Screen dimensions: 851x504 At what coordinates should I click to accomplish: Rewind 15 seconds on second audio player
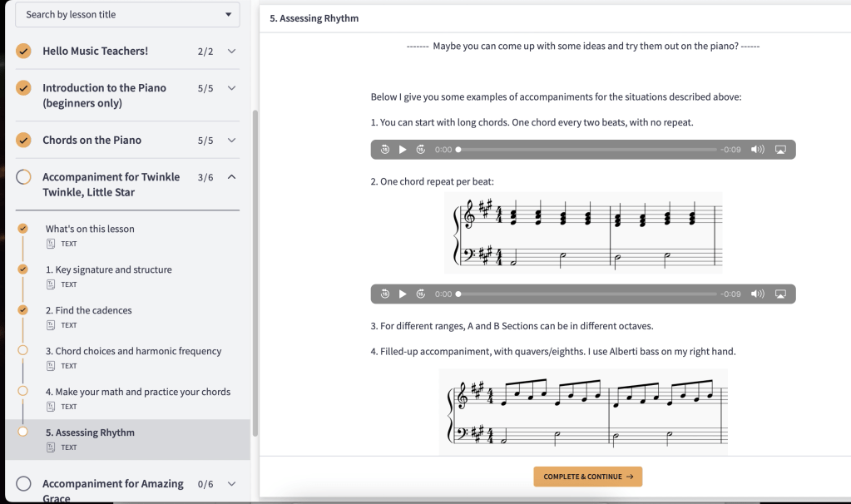(385, 294)
